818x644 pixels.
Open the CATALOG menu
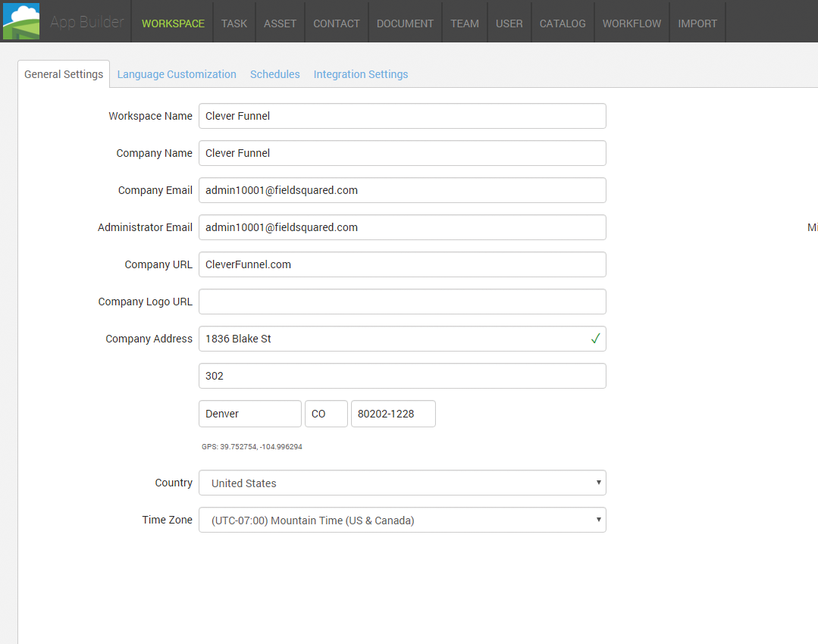pos(563,23)
